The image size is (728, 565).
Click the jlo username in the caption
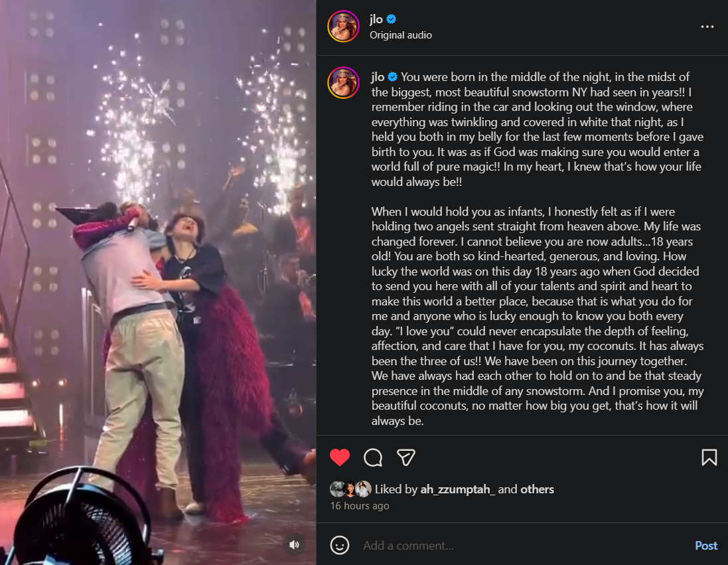click(x=377, y=76)
